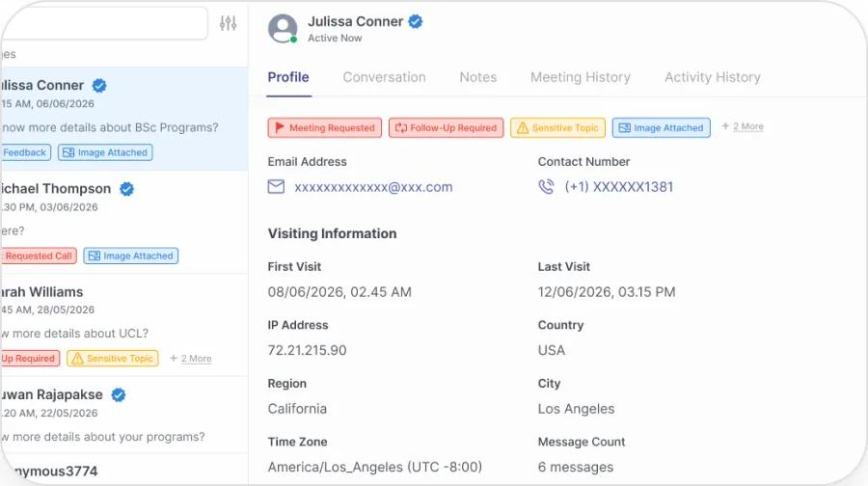Image resolution: width=868 pixels, height=486 pixels.
Task: Open the Notes tab
Action: coord(478,77)
